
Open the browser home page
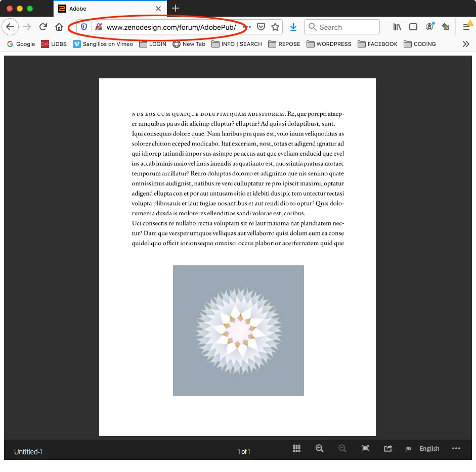coord(59,27)
